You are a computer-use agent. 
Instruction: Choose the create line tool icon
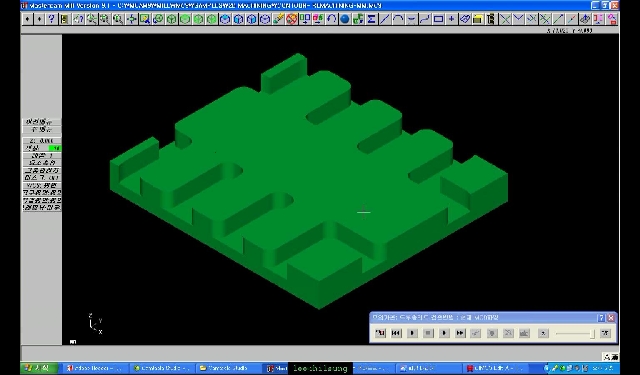[x=384, y=19]
